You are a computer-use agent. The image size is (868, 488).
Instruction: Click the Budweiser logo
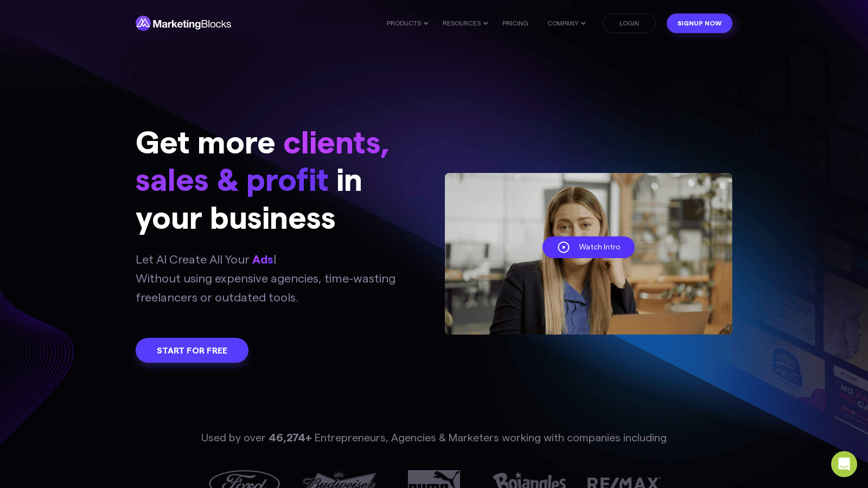point(339,479)
